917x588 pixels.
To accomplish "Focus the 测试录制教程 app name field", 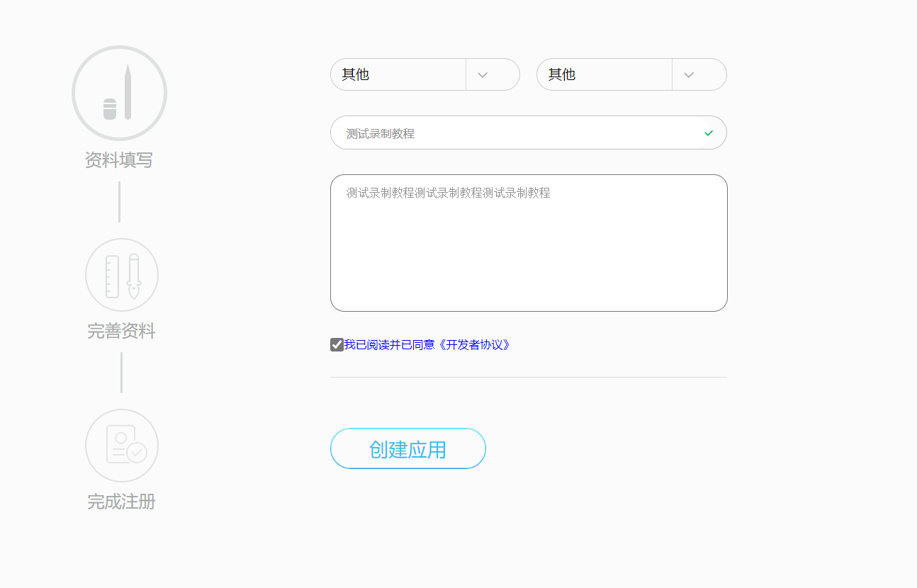I will click(x=517, y=133).
